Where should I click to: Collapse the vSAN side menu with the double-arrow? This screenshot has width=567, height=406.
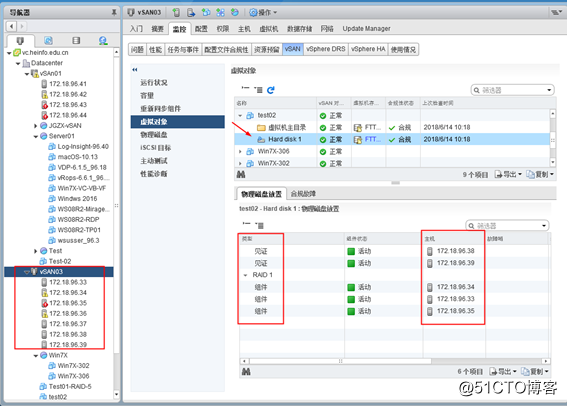135,69
